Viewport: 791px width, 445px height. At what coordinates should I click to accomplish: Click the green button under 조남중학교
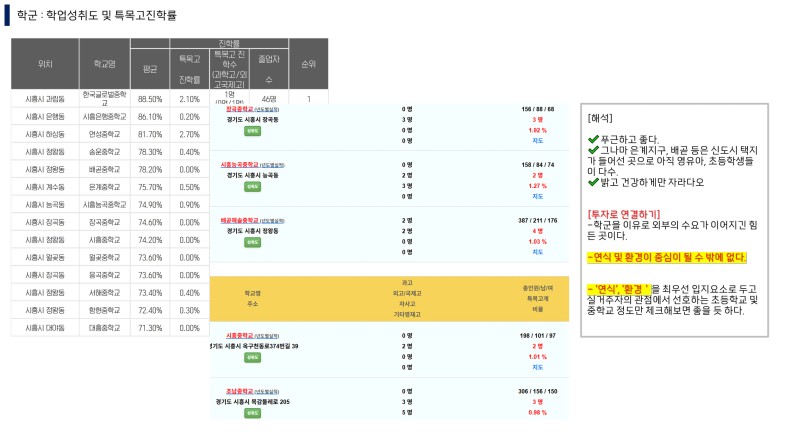[252, 413]
